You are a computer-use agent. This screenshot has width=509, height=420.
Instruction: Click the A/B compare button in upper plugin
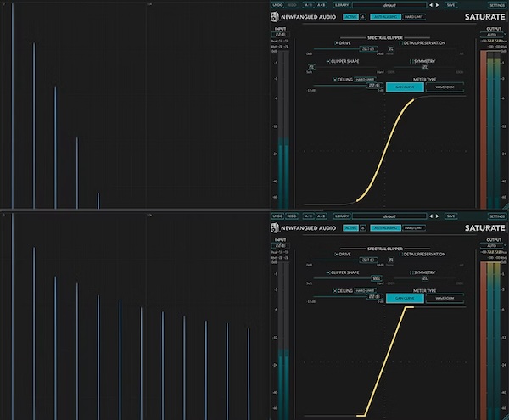click(x=309, y=5)
